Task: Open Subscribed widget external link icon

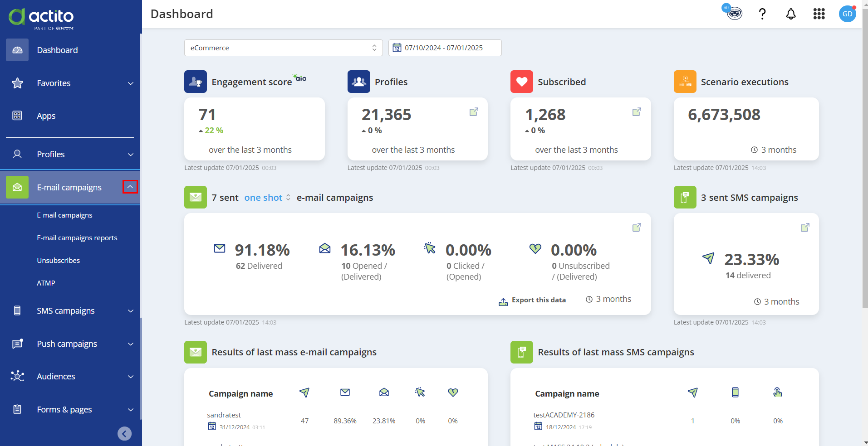Action: [x=637, y=111]
